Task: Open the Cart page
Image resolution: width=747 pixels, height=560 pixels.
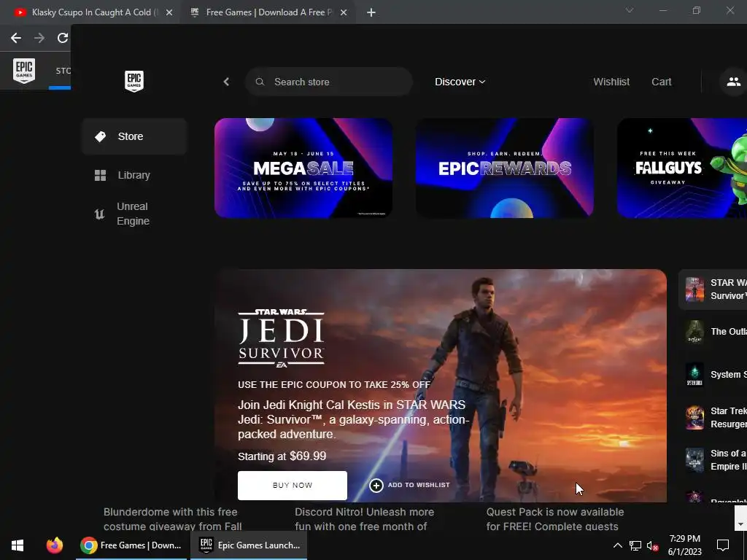Action: (x=661, y=82)
